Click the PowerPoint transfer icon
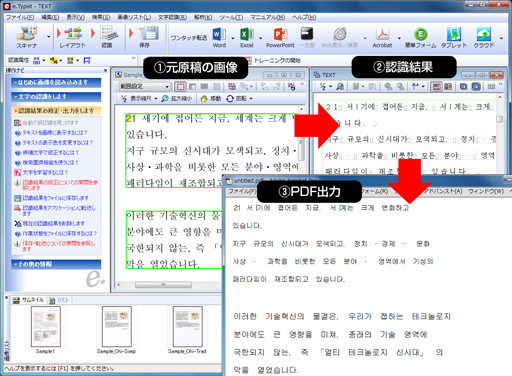 (280, 38)
